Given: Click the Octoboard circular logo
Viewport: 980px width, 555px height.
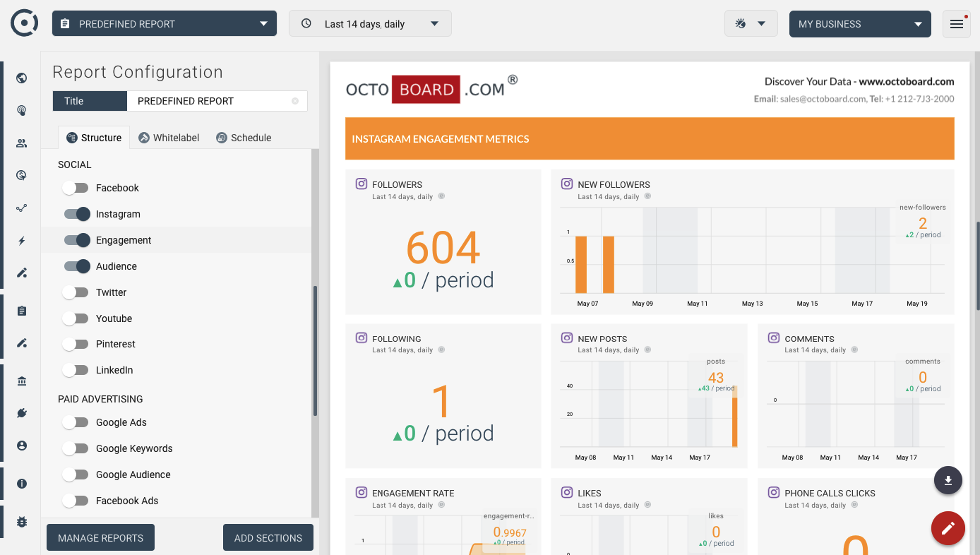Looking at the screenshot, I should click(24, 23).
